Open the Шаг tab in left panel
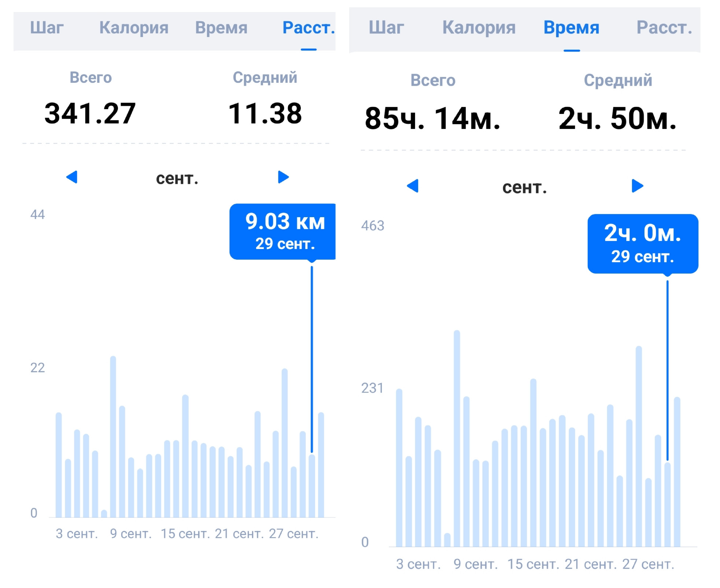The image size is (720, 588). 47,28
